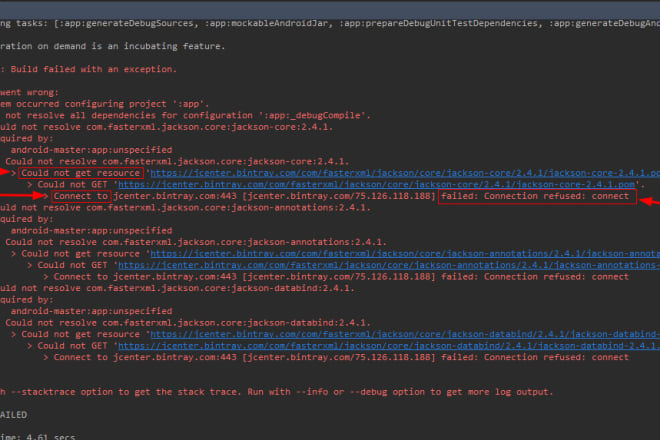The width and height of the screenshot is (660, 440).
Task: Open the jackson-databind 'Could not get resource' URL
Action: [405, 334]
